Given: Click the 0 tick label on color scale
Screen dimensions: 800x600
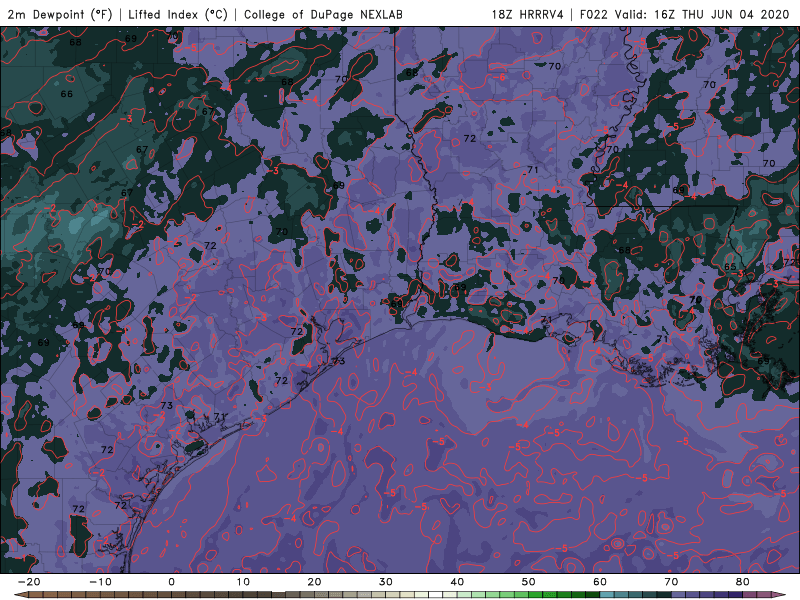Looking at the screenshot, I should click(171, 582).
